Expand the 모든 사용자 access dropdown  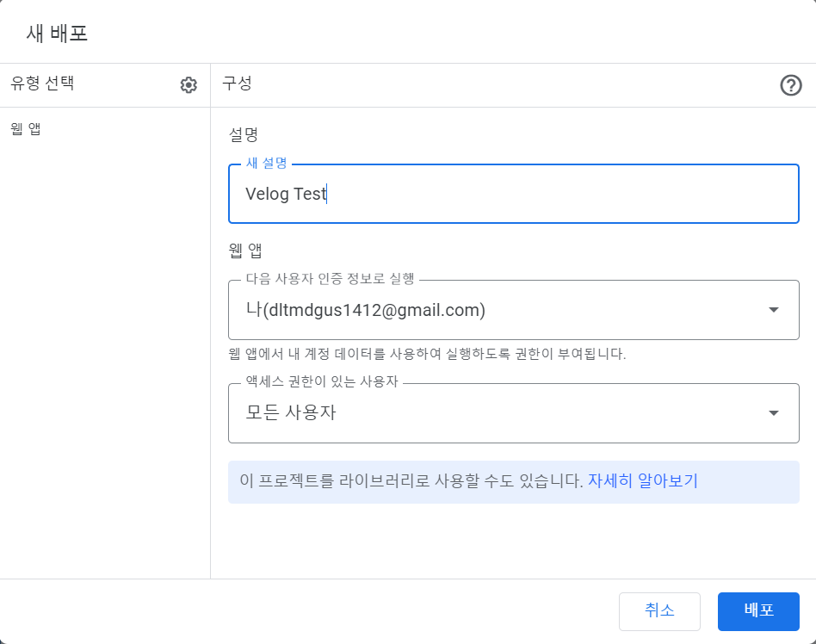[513, 413]
